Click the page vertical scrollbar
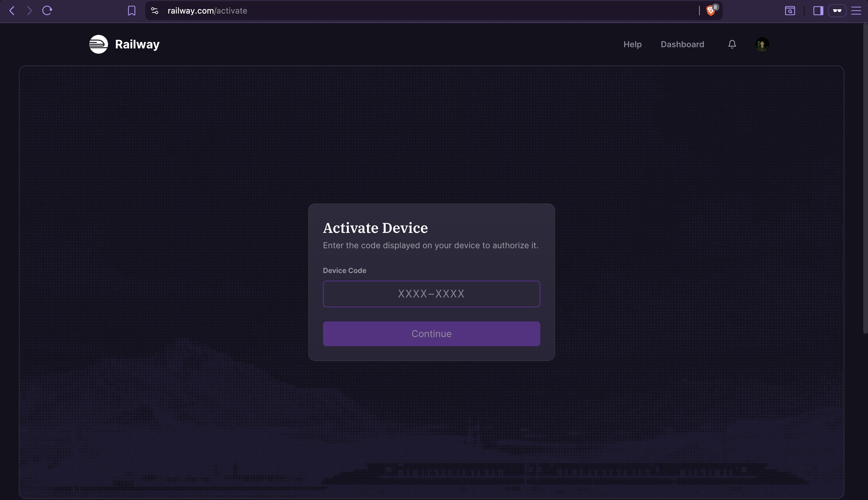 pos(865,179)
